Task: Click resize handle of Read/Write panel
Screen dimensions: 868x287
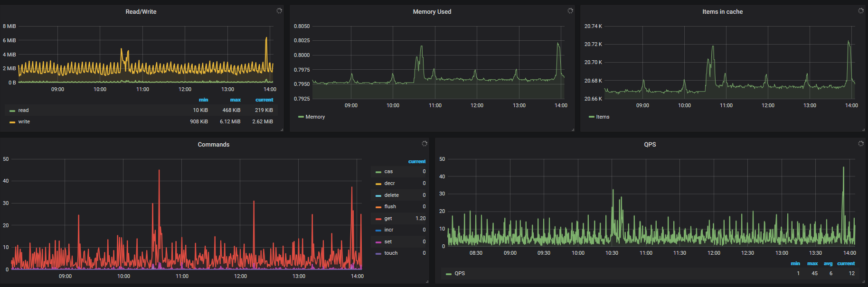Action: (x=282, y=130)
